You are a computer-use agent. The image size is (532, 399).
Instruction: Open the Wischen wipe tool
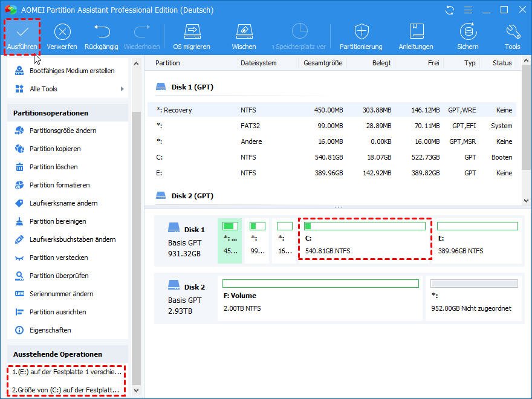click(244, 37)
